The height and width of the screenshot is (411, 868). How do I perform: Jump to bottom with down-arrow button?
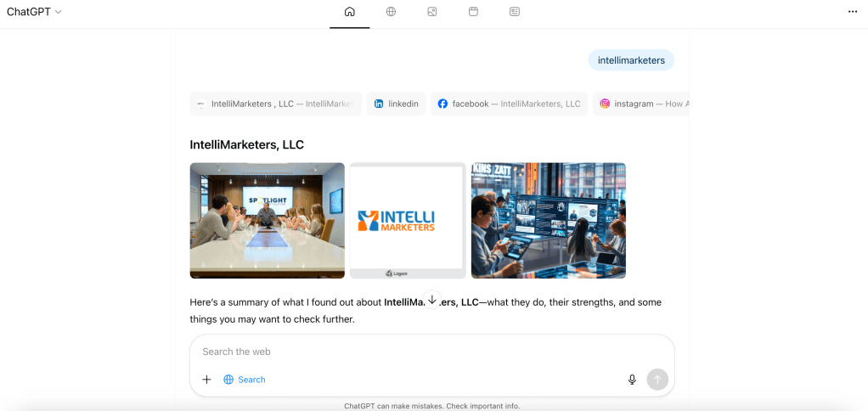point(432,299)
